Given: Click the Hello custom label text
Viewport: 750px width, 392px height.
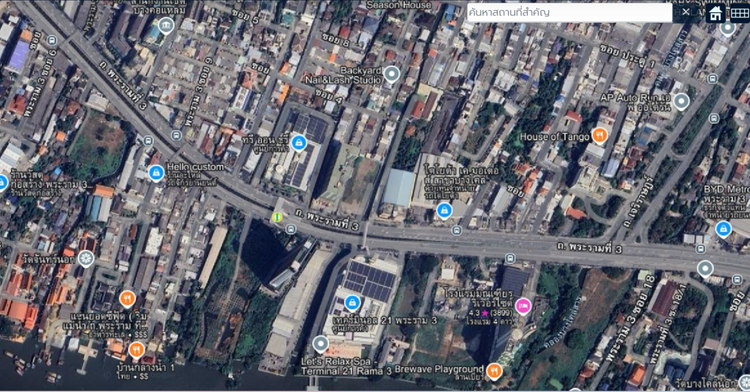Looking at the screenshot, I should pyautogui.click(x=195, y=167).
